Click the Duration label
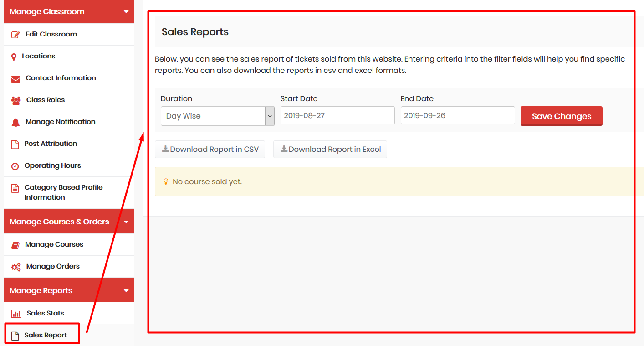Viewport: 644px width, 346px height. tap(176, 98)
